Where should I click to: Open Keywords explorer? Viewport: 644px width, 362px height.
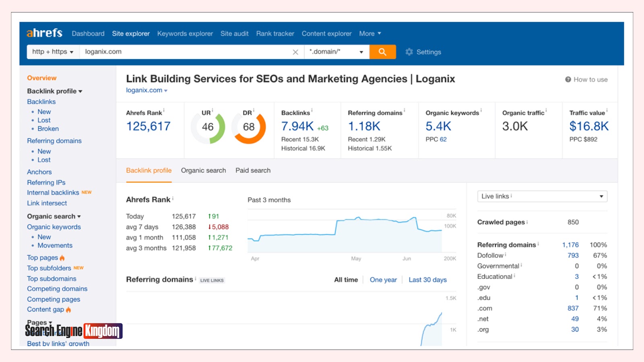click(x=185, y=33)
